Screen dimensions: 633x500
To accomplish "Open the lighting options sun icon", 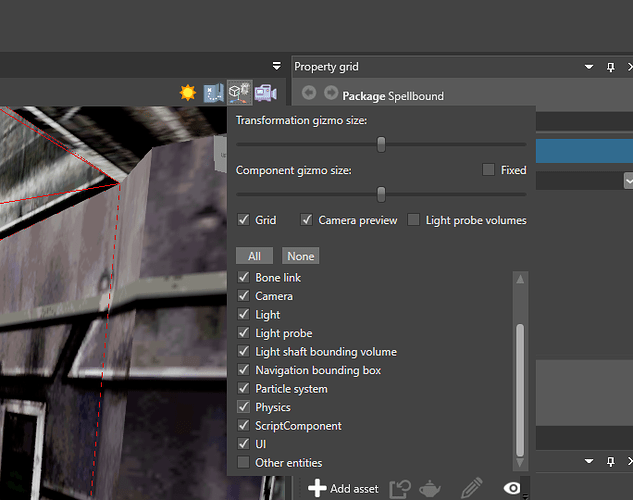I will coord(188,93).
